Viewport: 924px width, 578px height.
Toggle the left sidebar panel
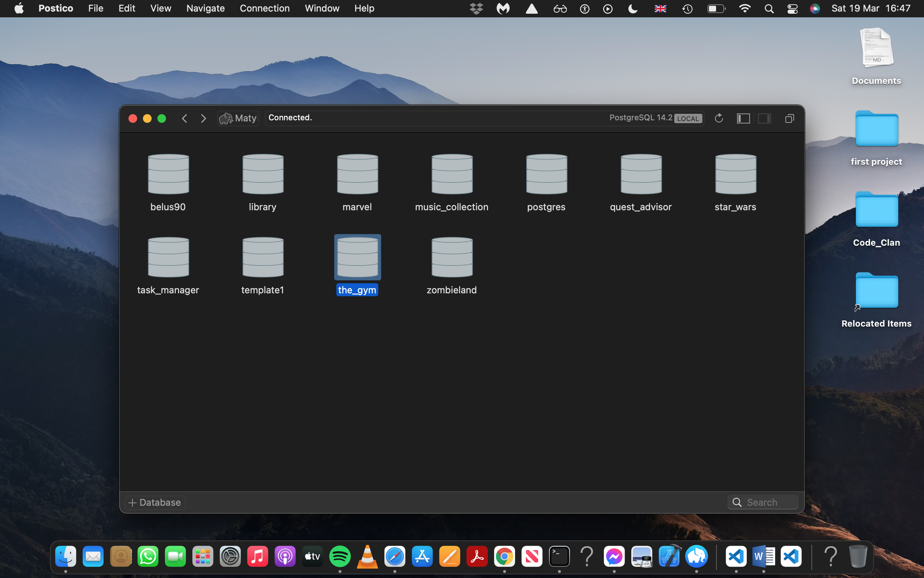[x=743, y=118]
